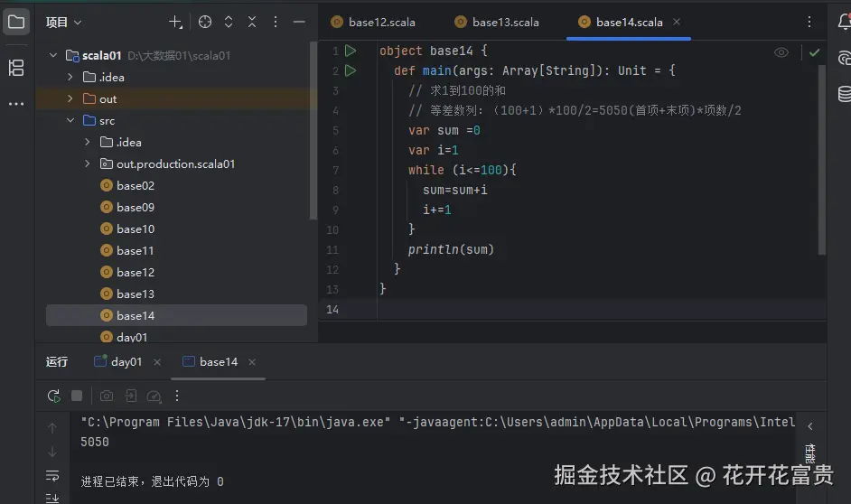Show more tool windows ellipsis
This screenshot has width=851, height=504.
tap(16, 104)
